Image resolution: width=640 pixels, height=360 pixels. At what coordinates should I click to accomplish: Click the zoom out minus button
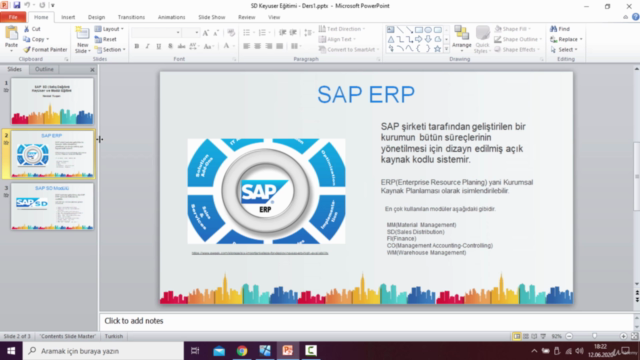coord(569,336)
